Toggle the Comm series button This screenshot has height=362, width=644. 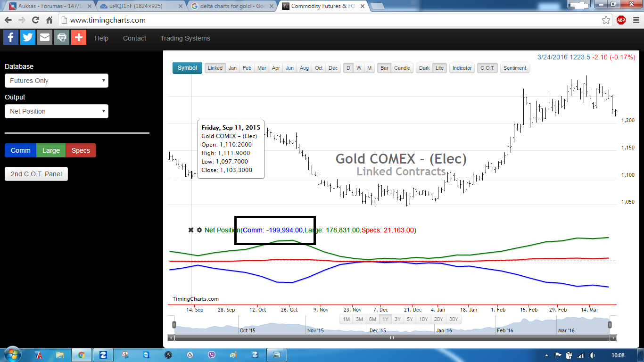[21, 150]
